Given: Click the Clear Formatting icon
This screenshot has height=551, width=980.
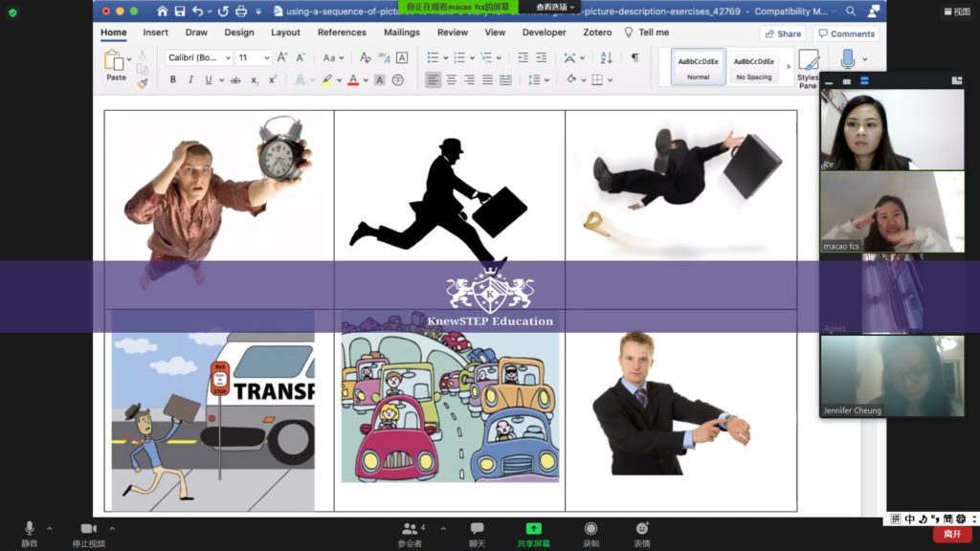Looking at the screenshot, I should tap(366, 57).
